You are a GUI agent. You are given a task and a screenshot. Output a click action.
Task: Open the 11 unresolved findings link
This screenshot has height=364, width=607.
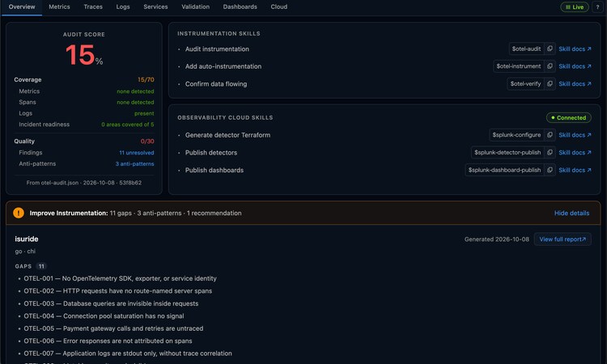coord(136,153)
